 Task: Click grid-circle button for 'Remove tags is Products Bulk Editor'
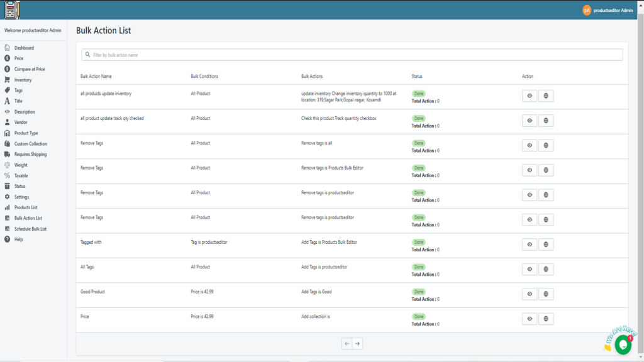click(546, 170)
